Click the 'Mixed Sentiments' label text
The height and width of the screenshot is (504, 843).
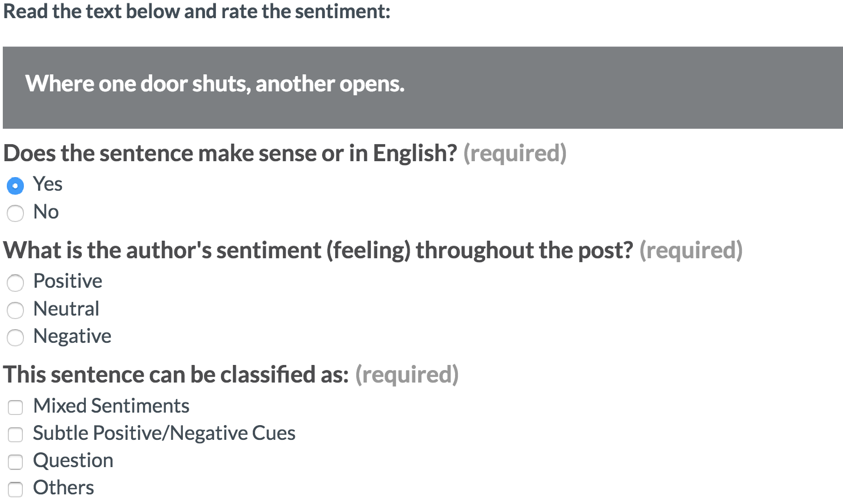pyautogui.click(x=111, y=406)
